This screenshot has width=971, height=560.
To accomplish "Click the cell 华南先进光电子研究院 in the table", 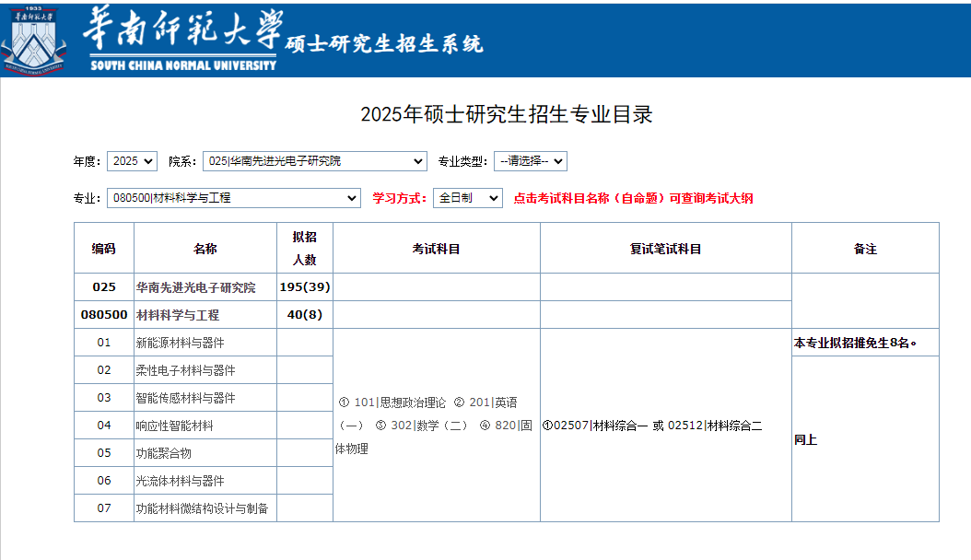I will click(x=205, y=287).
